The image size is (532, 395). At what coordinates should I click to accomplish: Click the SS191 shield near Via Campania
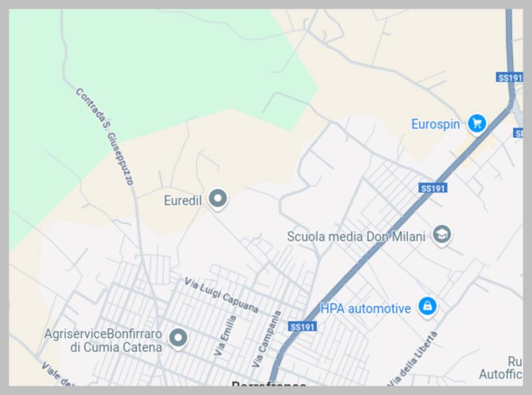click(302, 327)
